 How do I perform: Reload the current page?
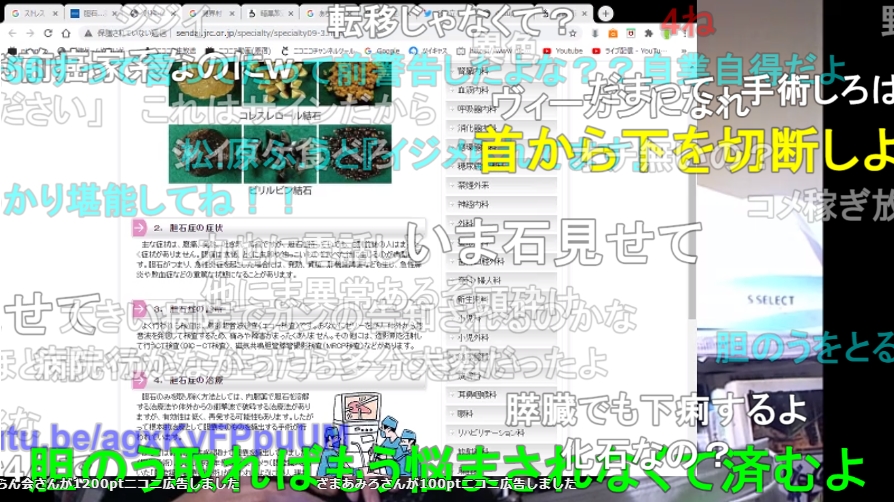pyautogui.click(x=48, y=33)
